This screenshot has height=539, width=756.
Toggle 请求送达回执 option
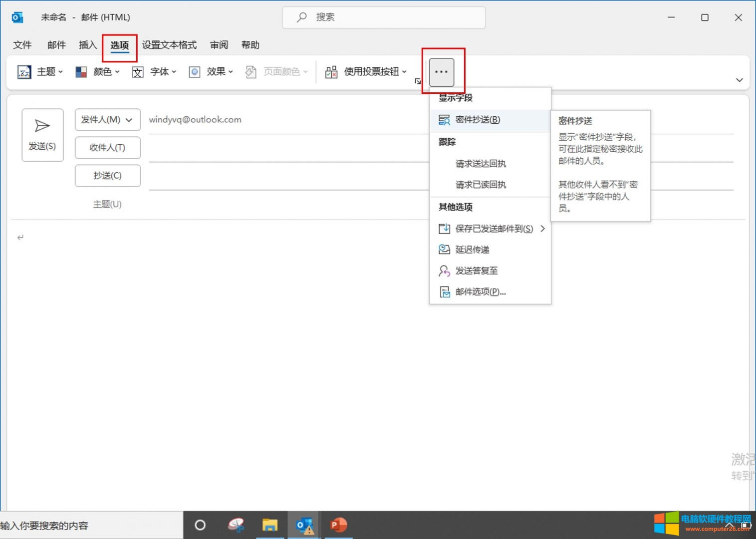tap(490, 164)
